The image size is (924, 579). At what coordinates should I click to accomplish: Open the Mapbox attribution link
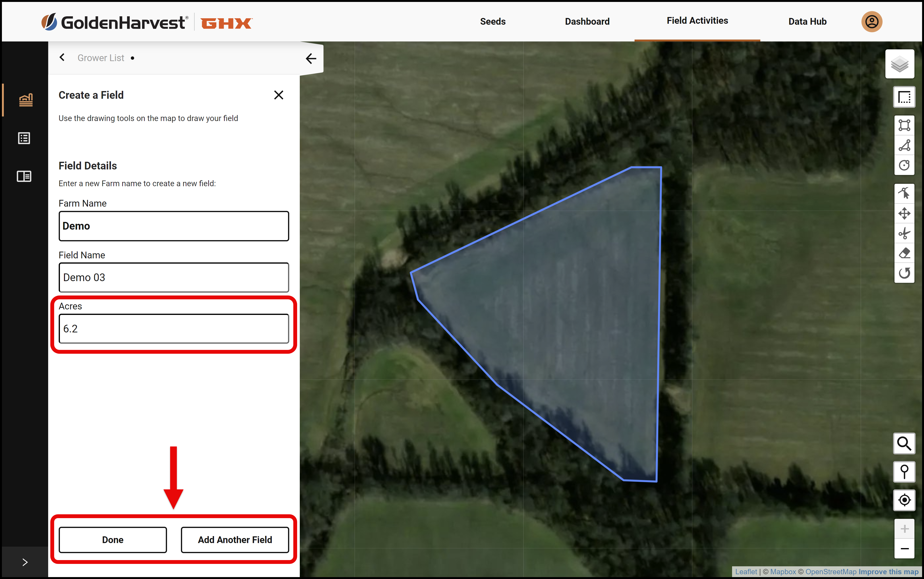pos(783,572)
